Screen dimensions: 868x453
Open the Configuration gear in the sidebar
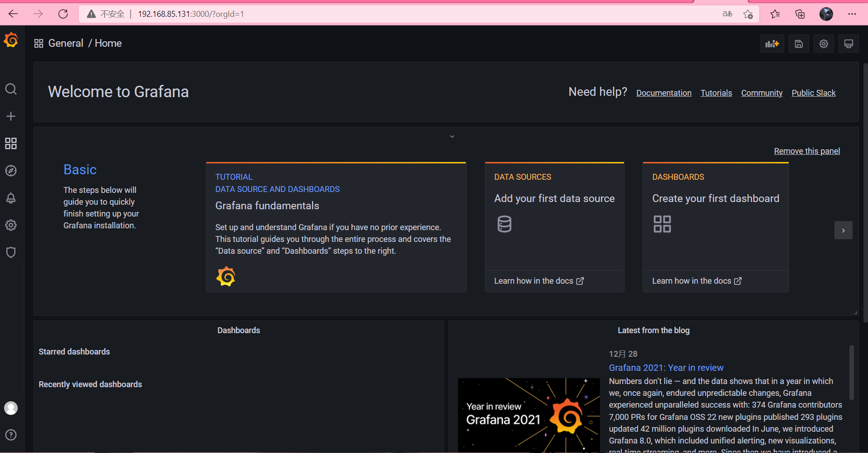click(x=11, y=225)
